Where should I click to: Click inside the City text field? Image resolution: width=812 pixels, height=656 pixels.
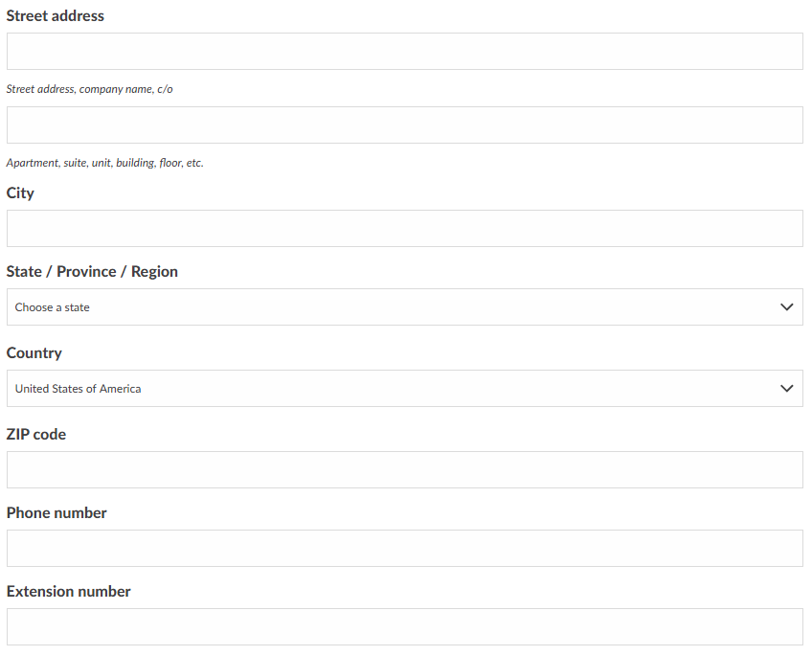404,228
